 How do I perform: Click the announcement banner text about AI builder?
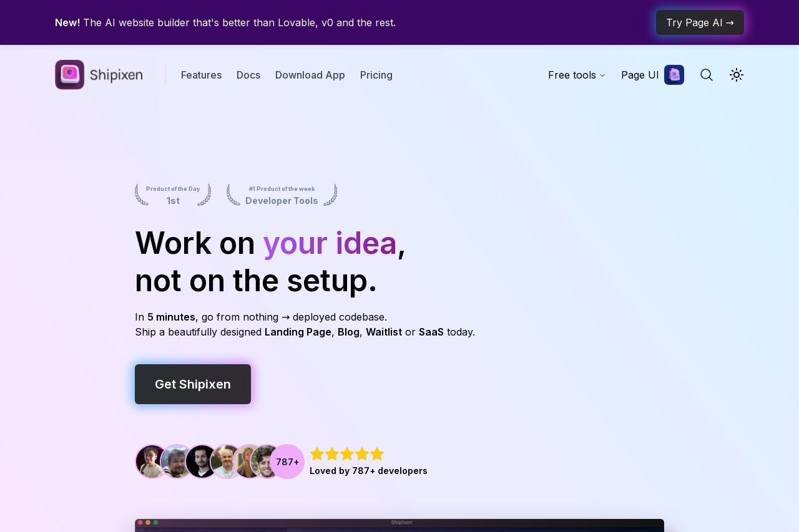(225, 22)
